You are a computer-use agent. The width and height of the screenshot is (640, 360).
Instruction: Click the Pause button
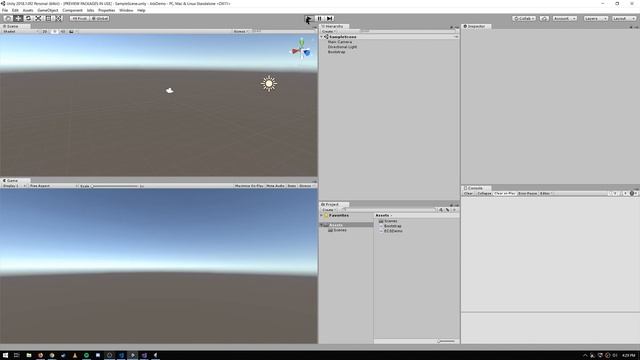319,18
